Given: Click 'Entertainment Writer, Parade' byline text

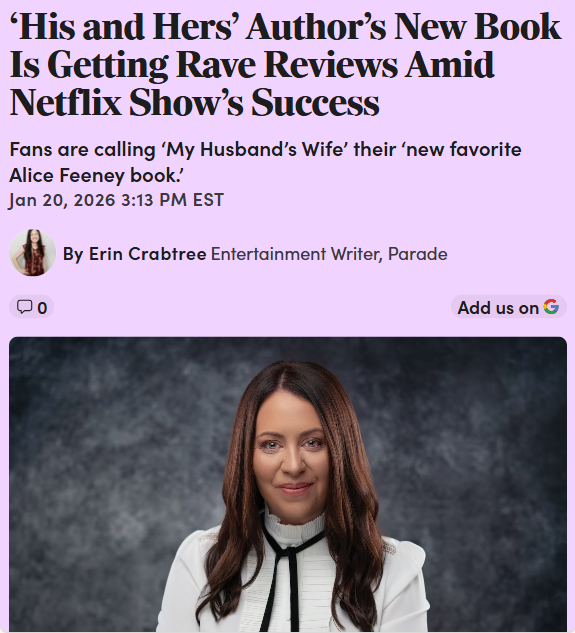Looking at the screenshot, I should tap(329, 254).
